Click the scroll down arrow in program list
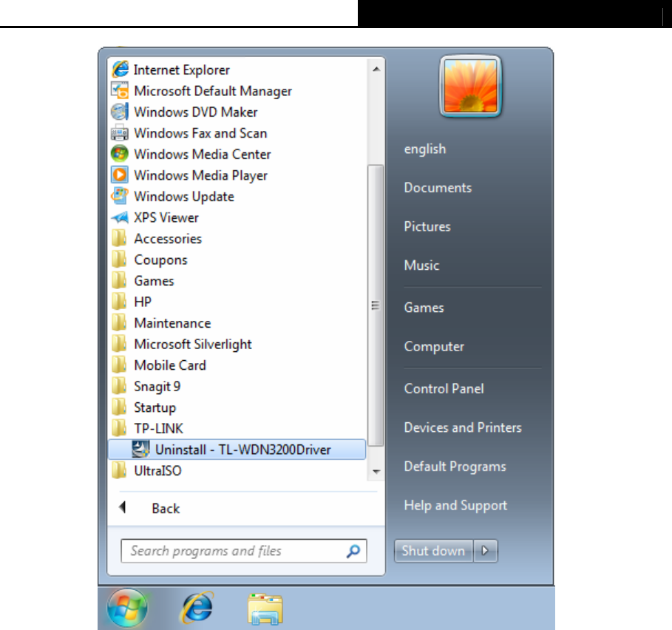The height and width of the screenshot is (630, 672). click(x=376, y=472)
